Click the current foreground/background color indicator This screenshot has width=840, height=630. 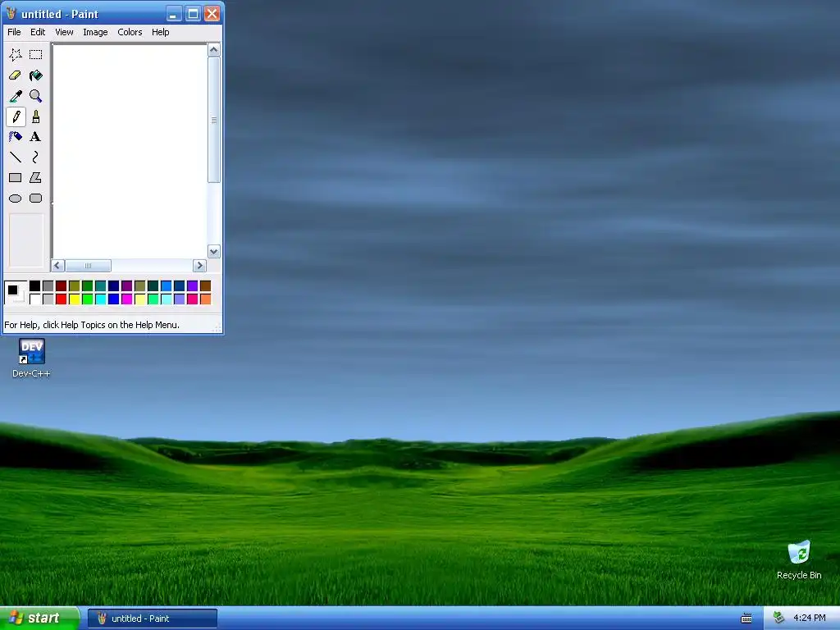16,293
